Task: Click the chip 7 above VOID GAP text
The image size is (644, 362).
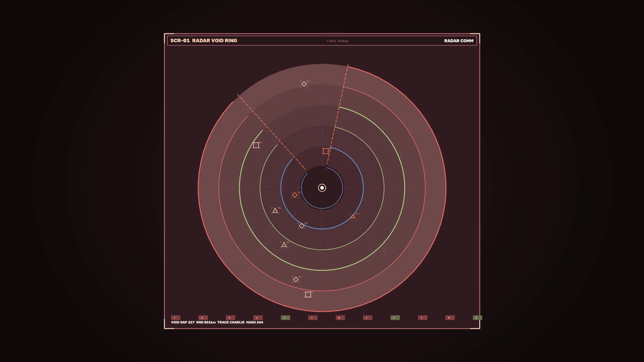Action: 175,318
